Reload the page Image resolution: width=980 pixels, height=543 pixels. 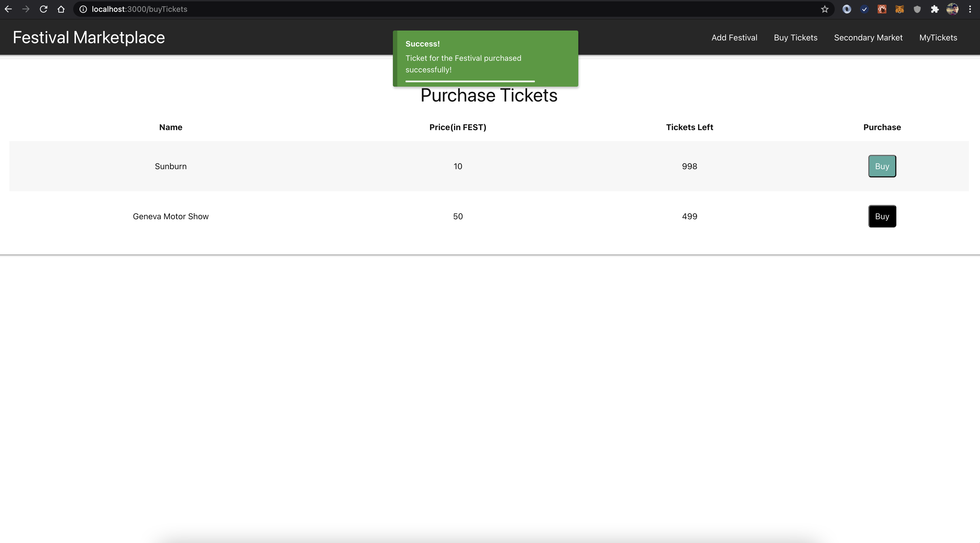tap(43, 9)
